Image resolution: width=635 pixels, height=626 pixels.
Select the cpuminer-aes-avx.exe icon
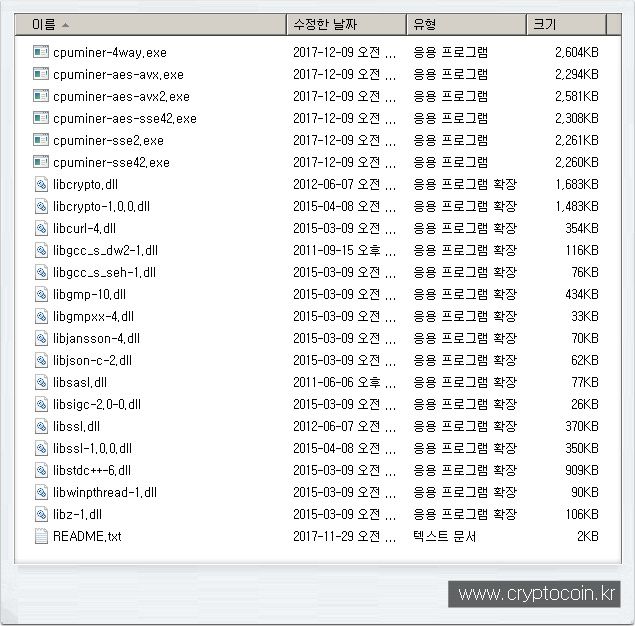(x=41, y=74)
